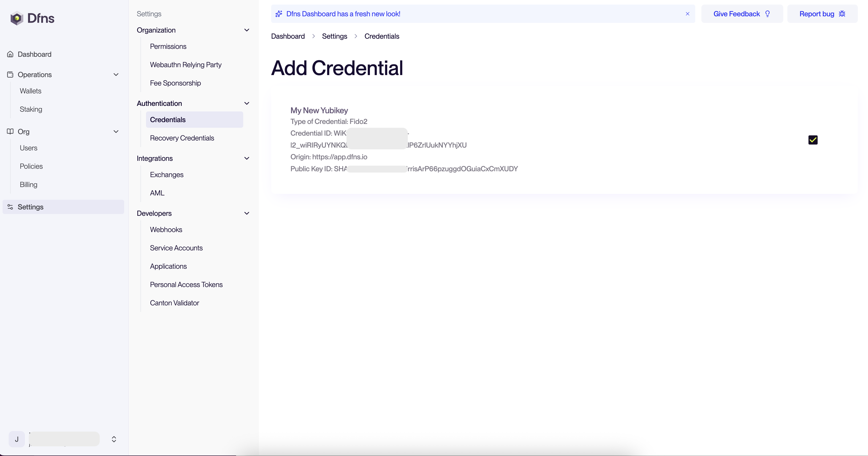
Task: Click the Settings sliders icon
Action: [x=10, y=207]
